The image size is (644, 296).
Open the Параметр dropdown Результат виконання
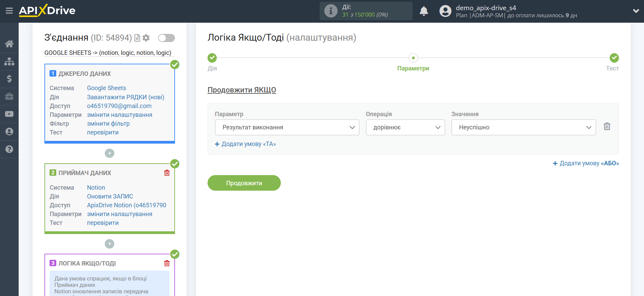287,127
